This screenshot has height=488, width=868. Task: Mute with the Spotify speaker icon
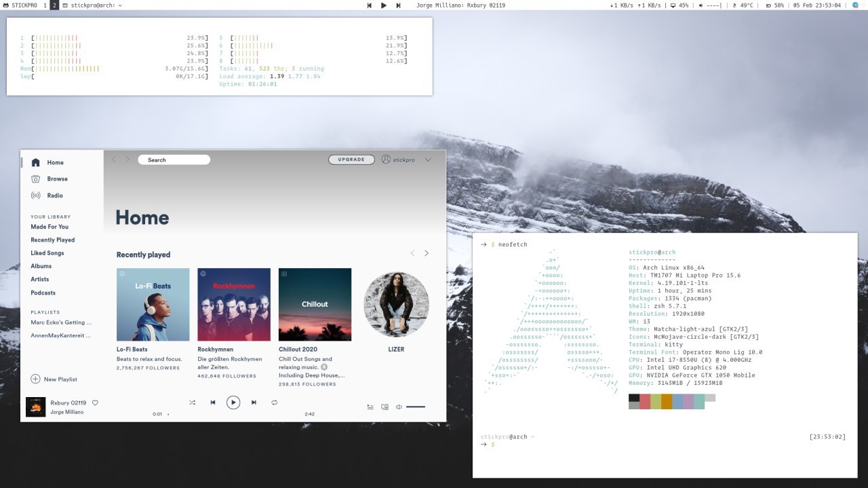399,407
